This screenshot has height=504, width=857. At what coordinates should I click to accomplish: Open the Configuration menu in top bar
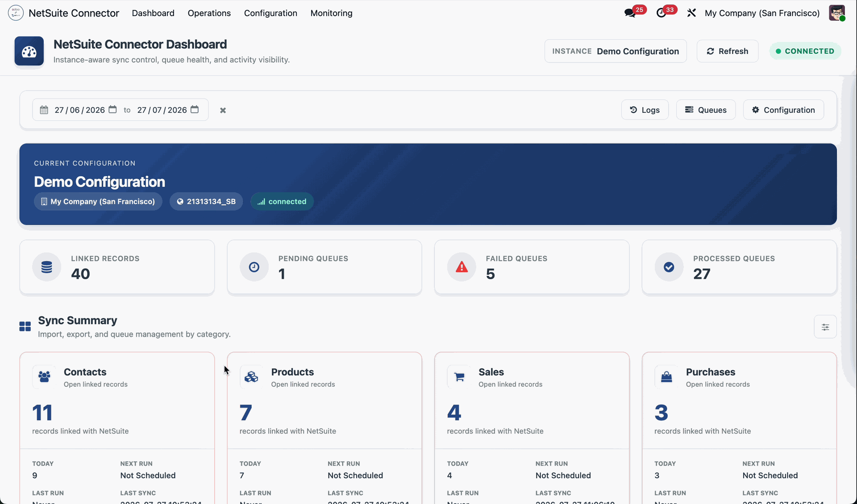[270, 13]
